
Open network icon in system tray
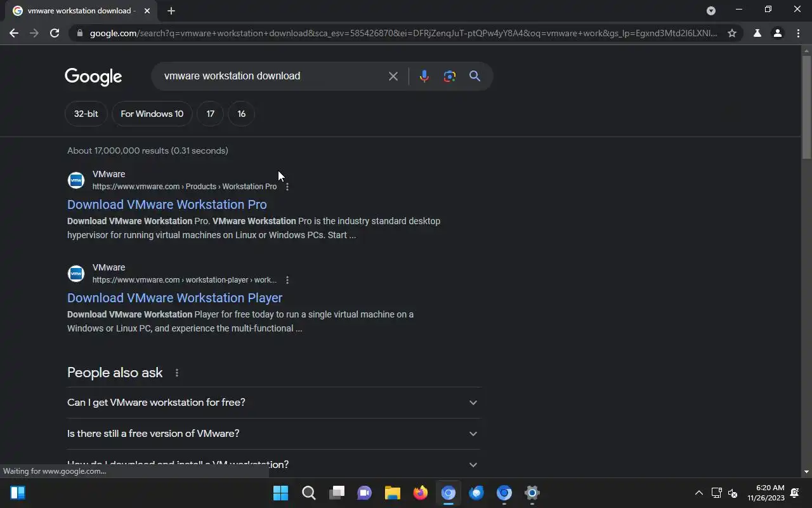tap(717, 493)
